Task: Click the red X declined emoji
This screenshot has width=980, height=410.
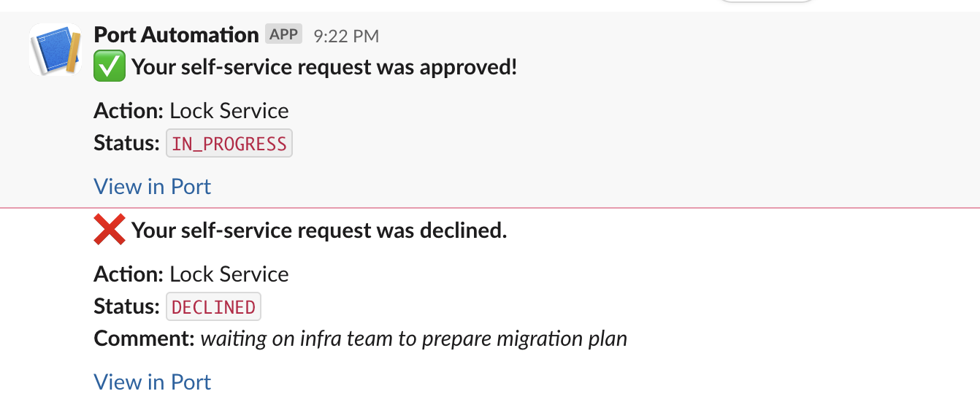Action: point(110,231)
